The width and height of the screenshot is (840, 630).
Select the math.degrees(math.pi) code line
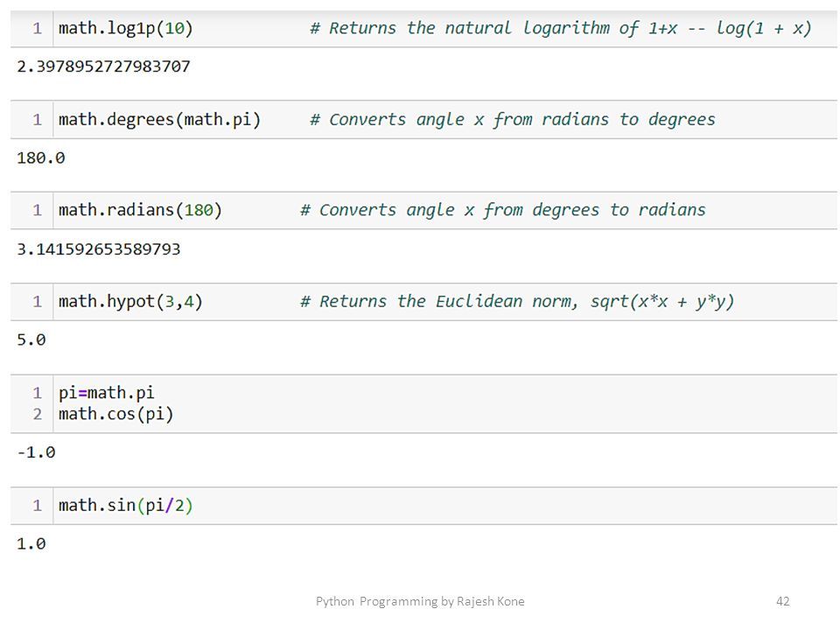pyautogui.click(x=159, y=119)
